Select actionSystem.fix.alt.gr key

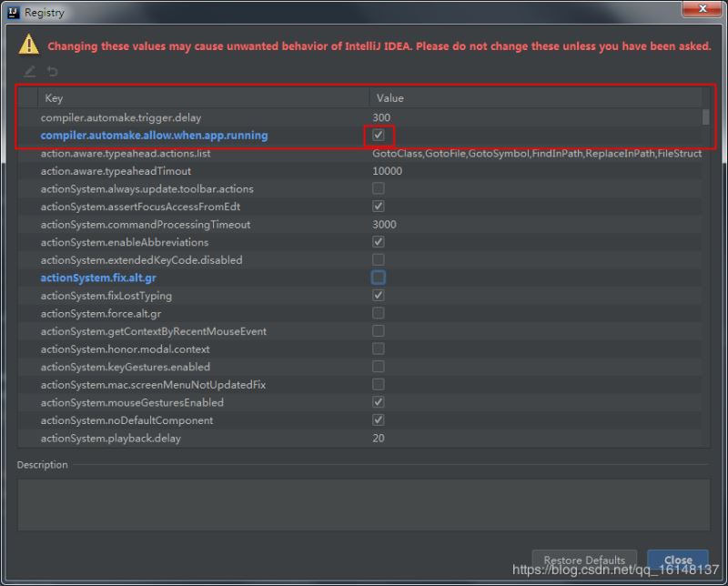(98, 278)
